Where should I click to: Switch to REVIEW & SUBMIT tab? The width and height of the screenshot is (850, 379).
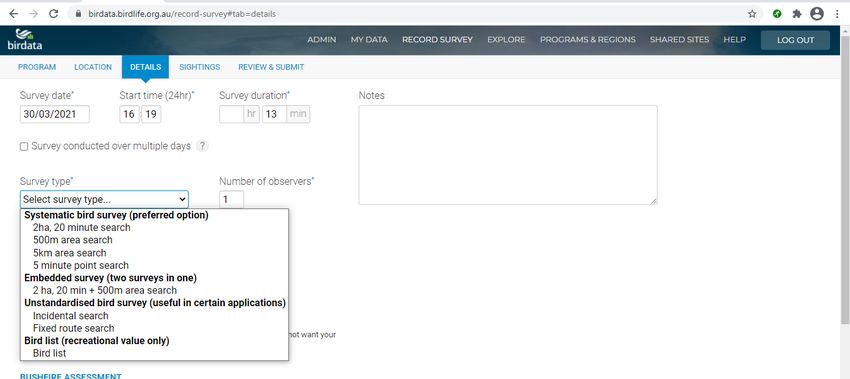(271, 67)
